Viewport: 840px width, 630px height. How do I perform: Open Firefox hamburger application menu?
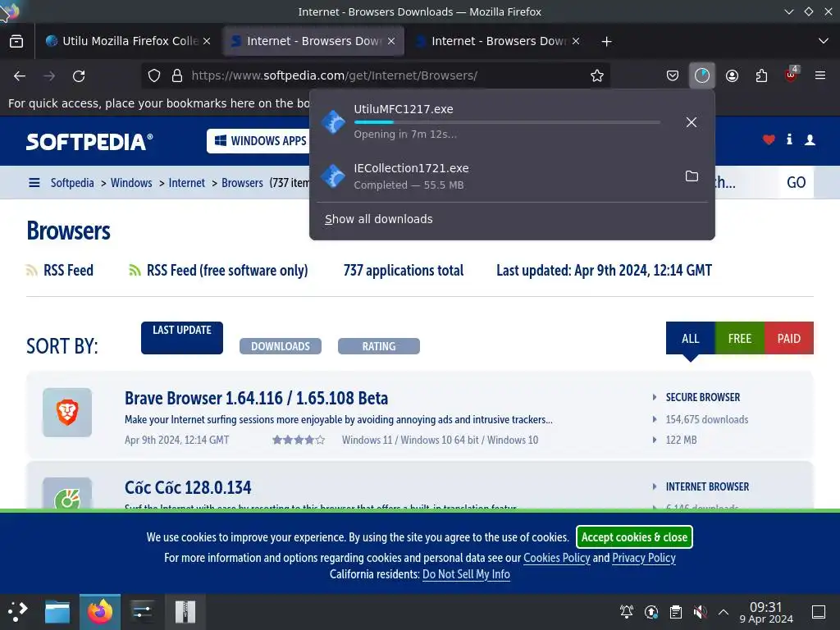(x=820, y=76)
